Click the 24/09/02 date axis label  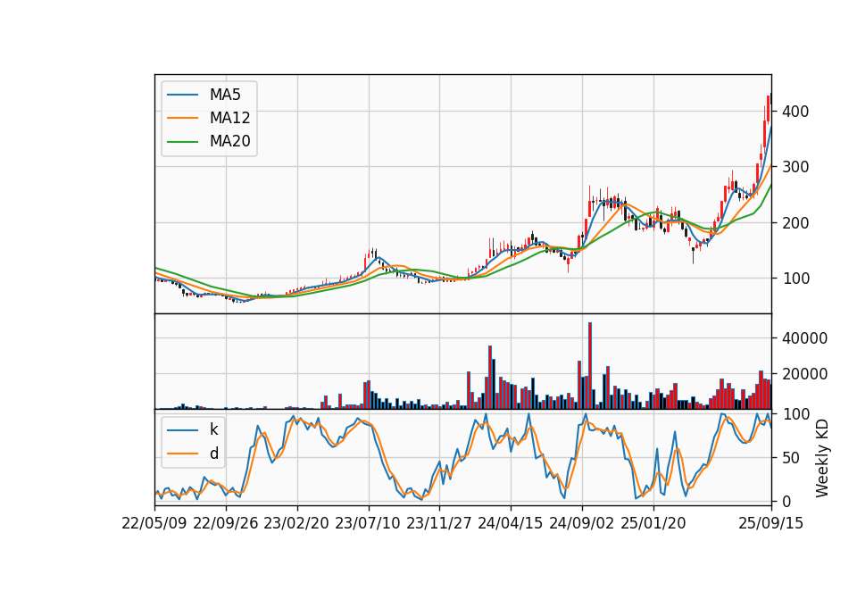coord(581,523)
